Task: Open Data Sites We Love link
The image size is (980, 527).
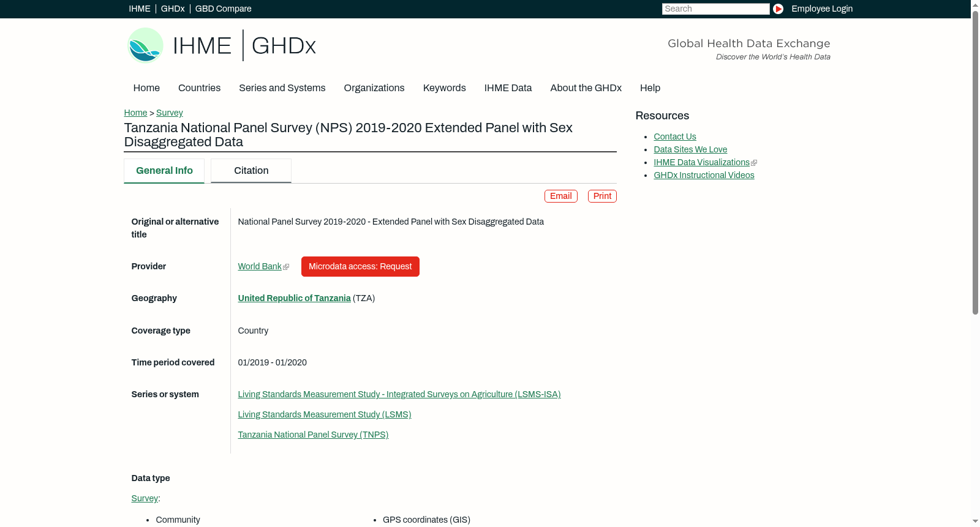Action: [x=690, y=149]
